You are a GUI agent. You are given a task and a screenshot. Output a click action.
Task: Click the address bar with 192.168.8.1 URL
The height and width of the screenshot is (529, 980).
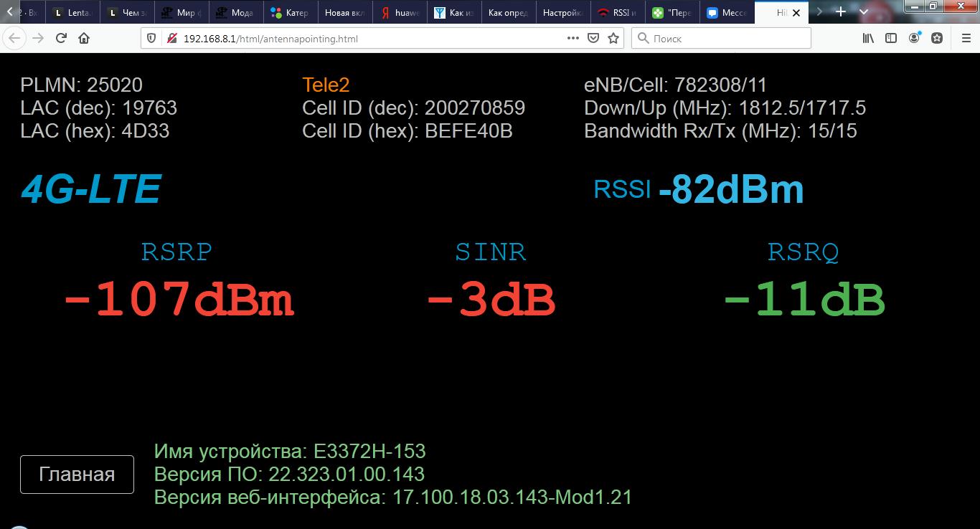point(359,39)
